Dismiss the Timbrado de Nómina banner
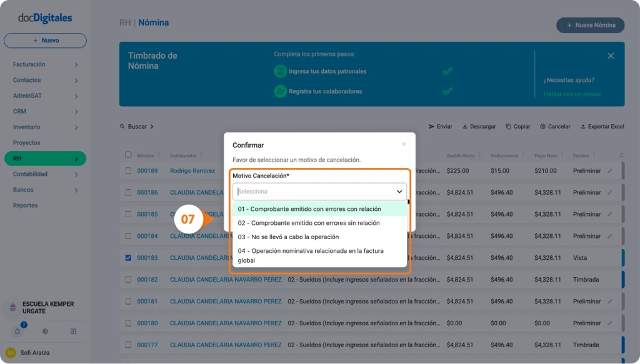The image size is (640, 364). point(611,56)
